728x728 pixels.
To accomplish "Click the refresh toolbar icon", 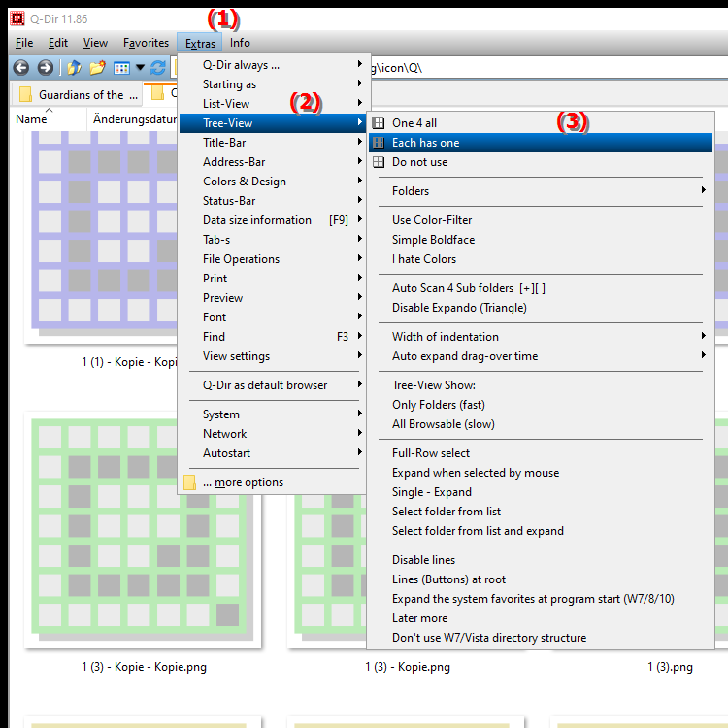I will (158, 68).
